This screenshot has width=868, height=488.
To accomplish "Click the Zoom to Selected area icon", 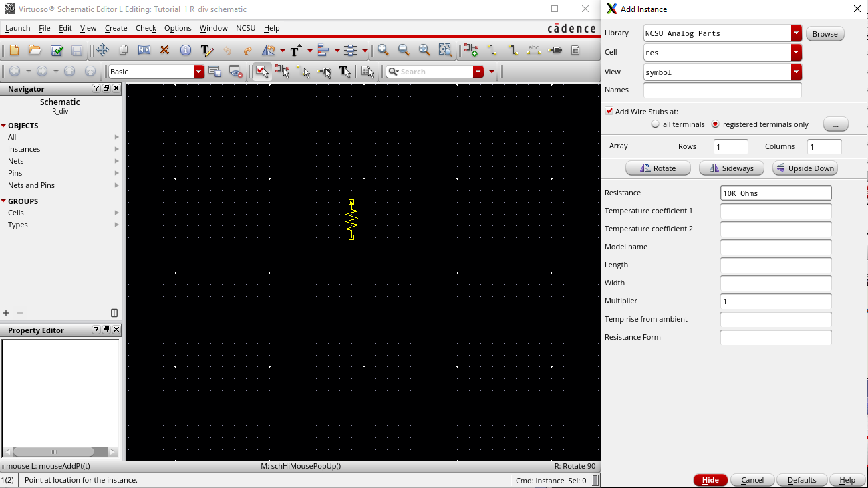I will pos(445,50).
